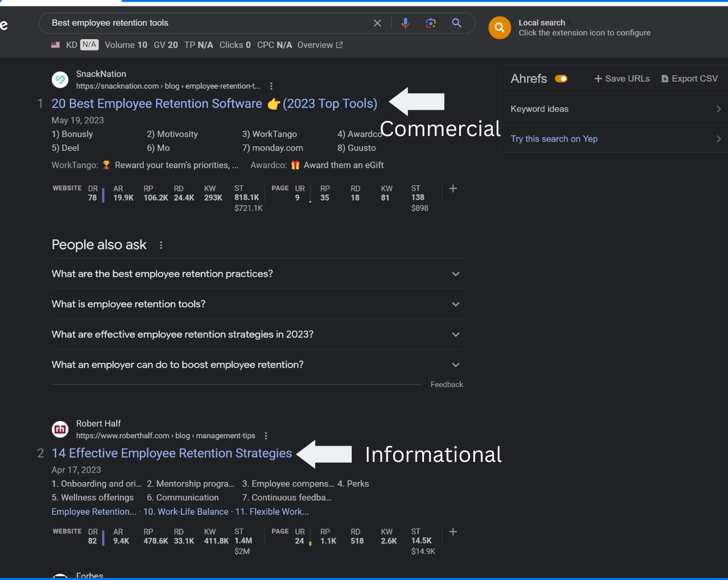
Task: Click the '3) WorkTango' list entry
Action: (x=270, y=134)
